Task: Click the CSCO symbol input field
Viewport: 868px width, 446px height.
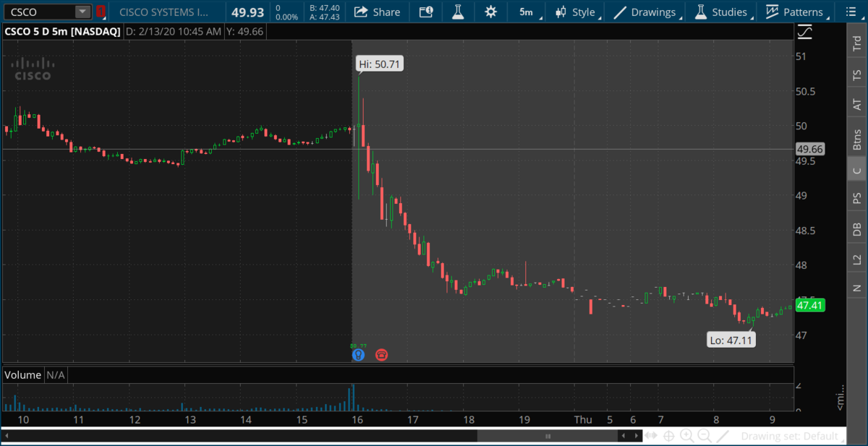Action: tap(38, 12)
